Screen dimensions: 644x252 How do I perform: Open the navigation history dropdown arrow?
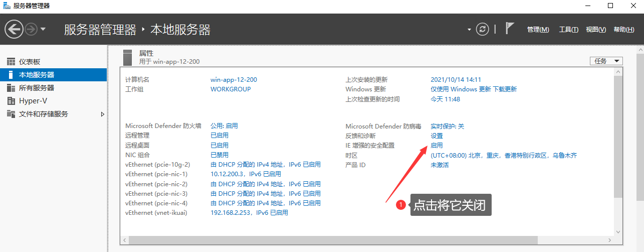pyautogui.click(x=43, y=29)
